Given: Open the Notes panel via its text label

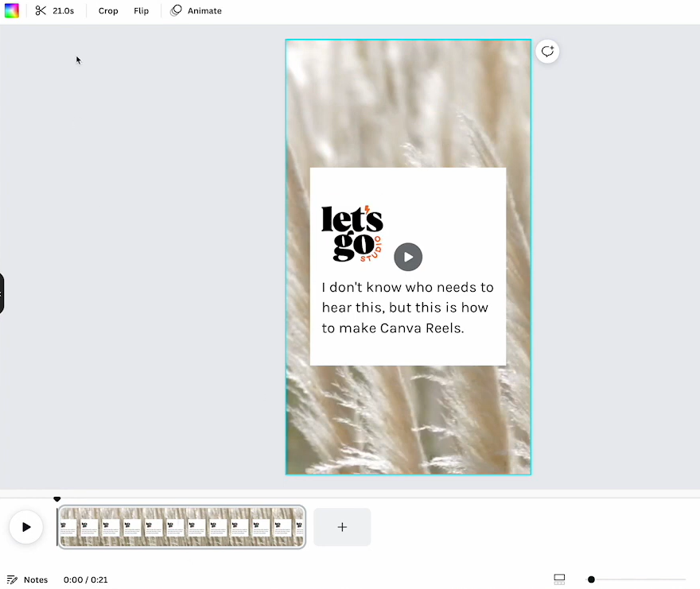Looking at the screenshot, I should click(x=36, y=579).
